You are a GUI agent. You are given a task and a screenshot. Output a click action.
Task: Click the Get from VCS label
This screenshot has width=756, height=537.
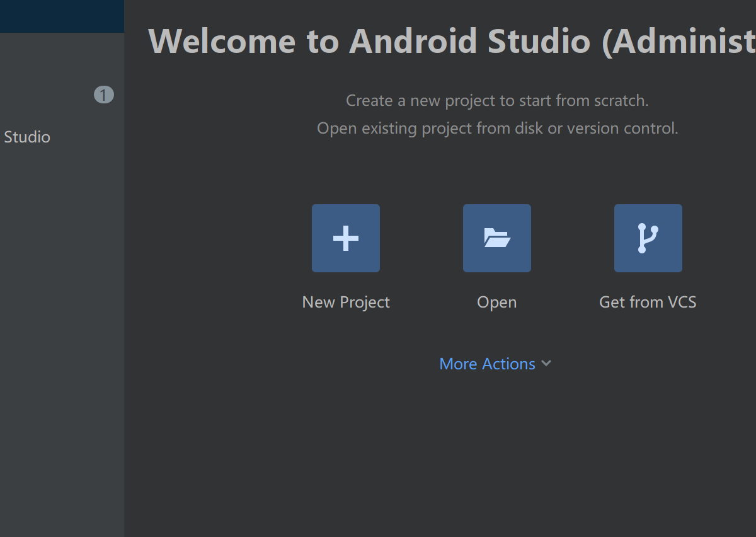[x=648, y=303]
